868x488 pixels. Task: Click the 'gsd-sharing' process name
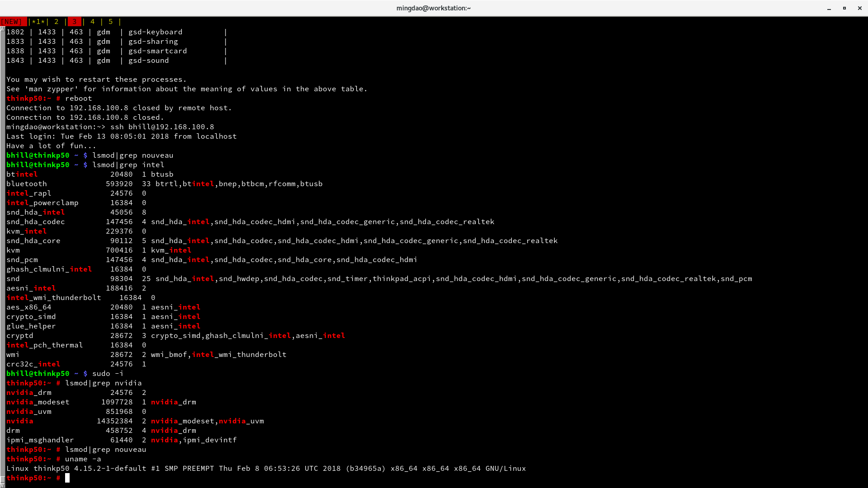[153, 42]
